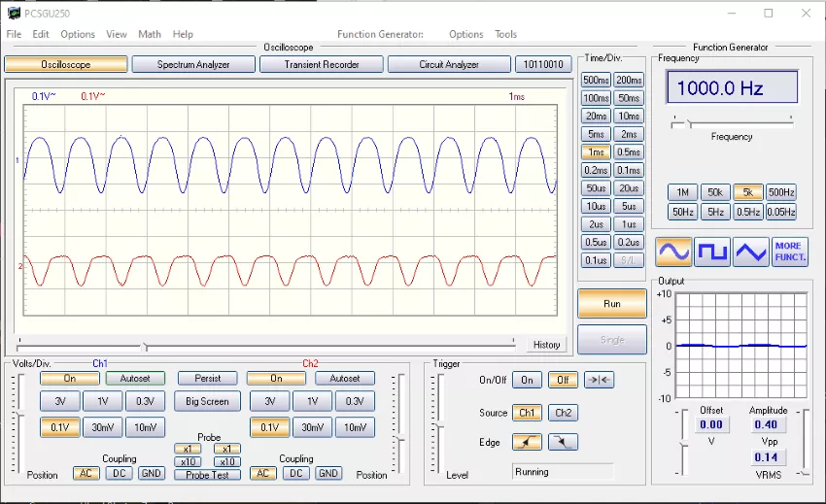Click the Probe Test button

pos(207,475)
